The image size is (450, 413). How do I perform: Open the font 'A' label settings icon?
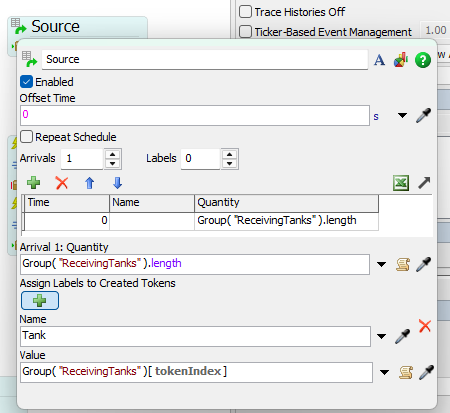[379, 60]
